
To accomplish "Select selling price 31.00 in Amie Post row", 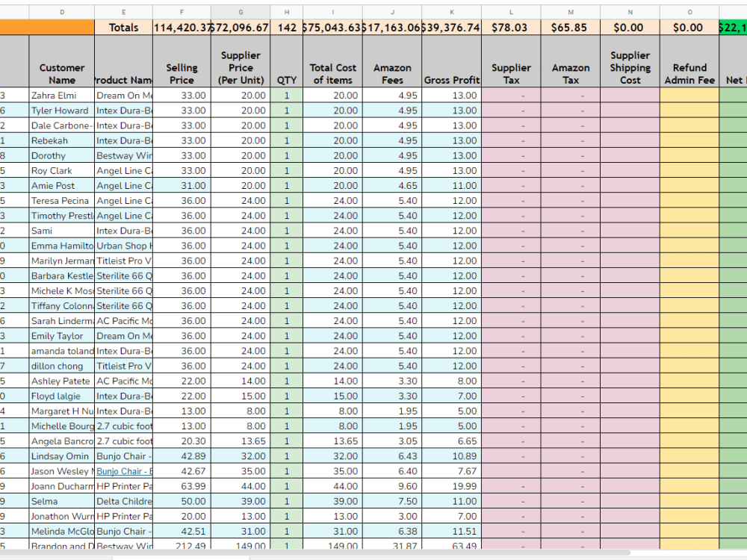I will click(x=182, y=186).
